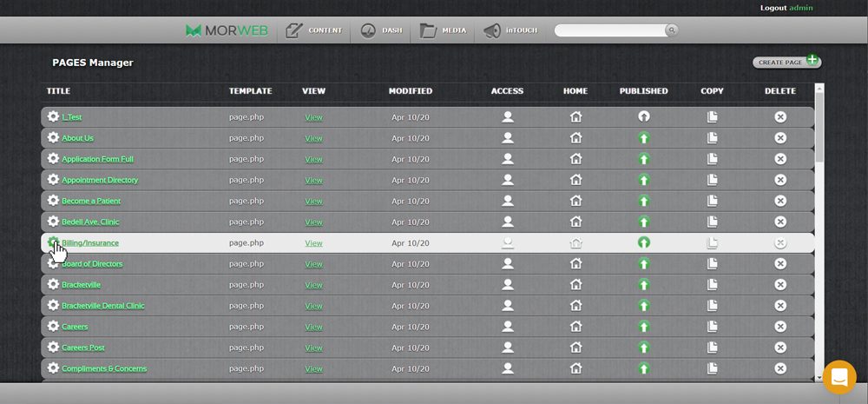Viewport: 868px width, 404px height.
Task: Open the MEDIA menu
Action: click(x=443, y=30)
